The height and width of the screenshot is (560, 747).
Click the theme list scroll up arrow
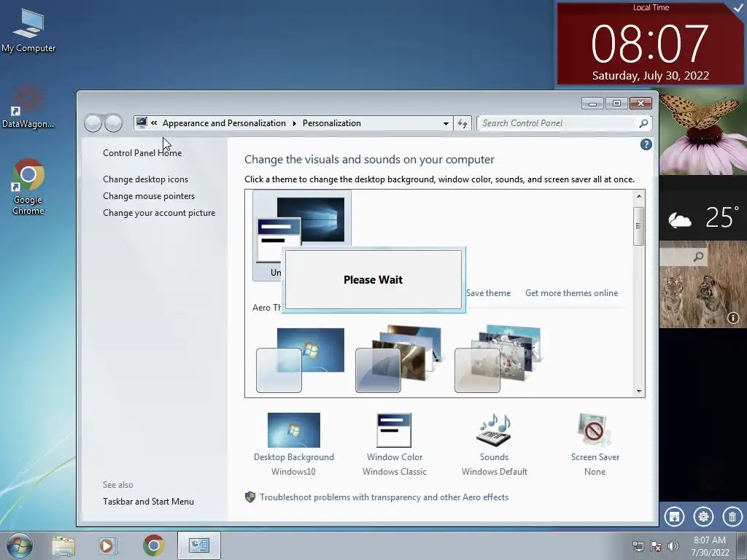(x=639, y=196)
